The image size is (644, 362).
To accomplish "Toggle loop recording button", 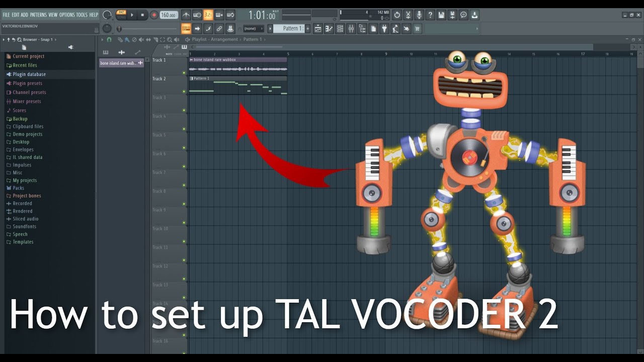I will 230,15.
